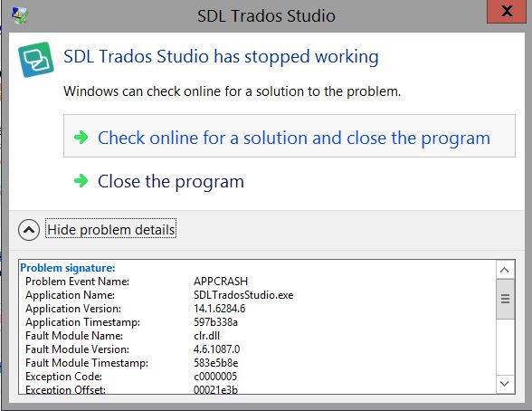
Task: Click the SDL Trados Studio application icon
Action: [36, 60]
